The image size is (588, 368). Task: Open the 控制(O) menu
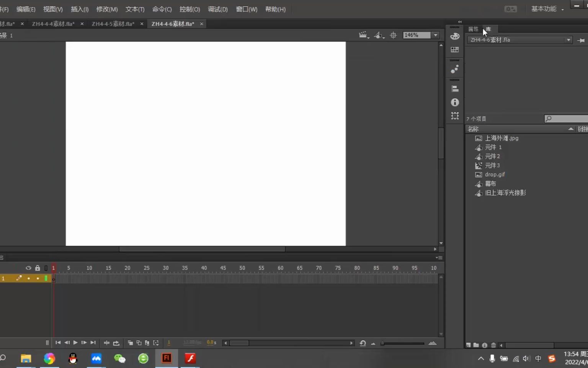[x=189, y=9]
